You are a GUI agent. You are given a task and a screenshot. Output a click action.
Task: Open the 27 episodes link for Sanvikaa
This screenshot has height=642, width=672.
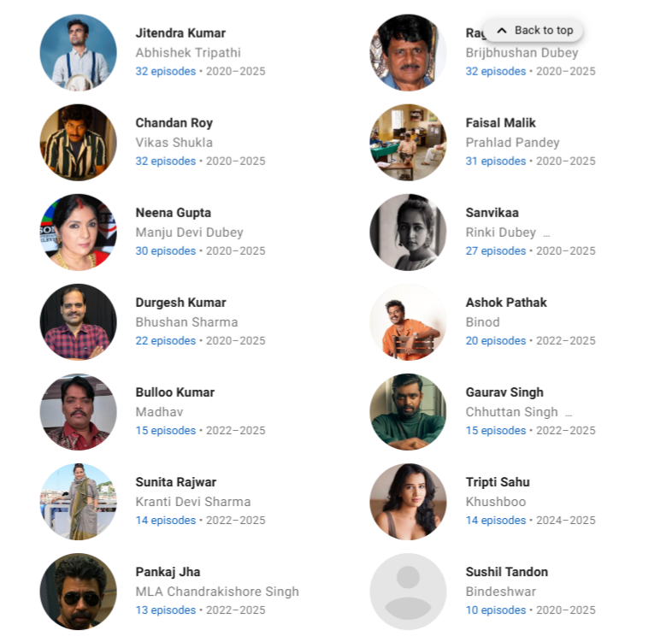495,250
